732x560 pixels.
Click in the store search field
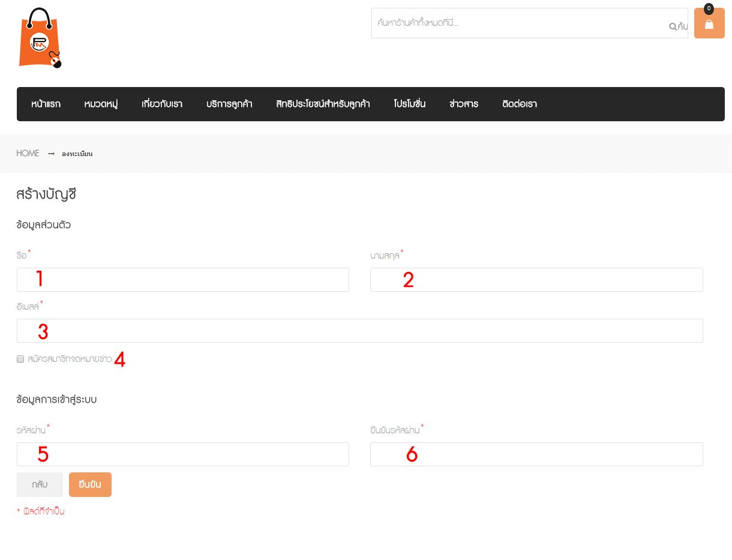tap(519, 23)
